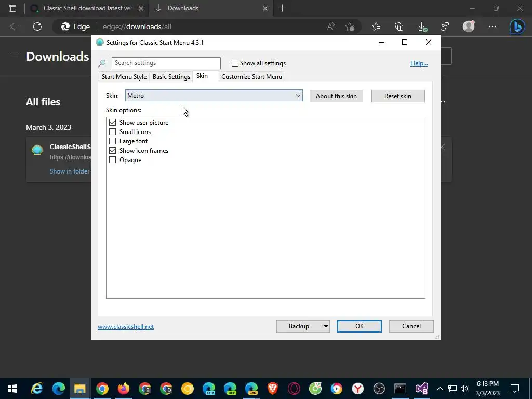Open the Skin dropdown showing Metro
This screenshot has height=399, width=532.
(214, 96)
